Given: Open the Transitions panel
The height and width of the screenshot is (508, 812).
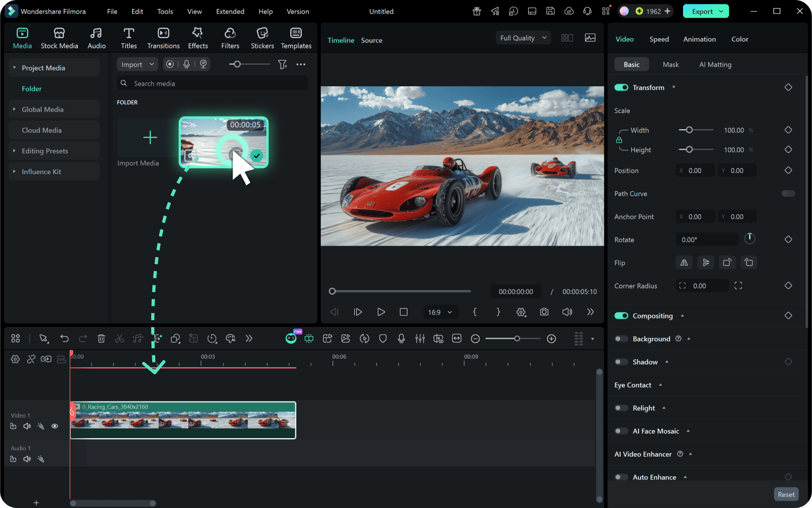Looking at the screenshot, I should (163, 39).
